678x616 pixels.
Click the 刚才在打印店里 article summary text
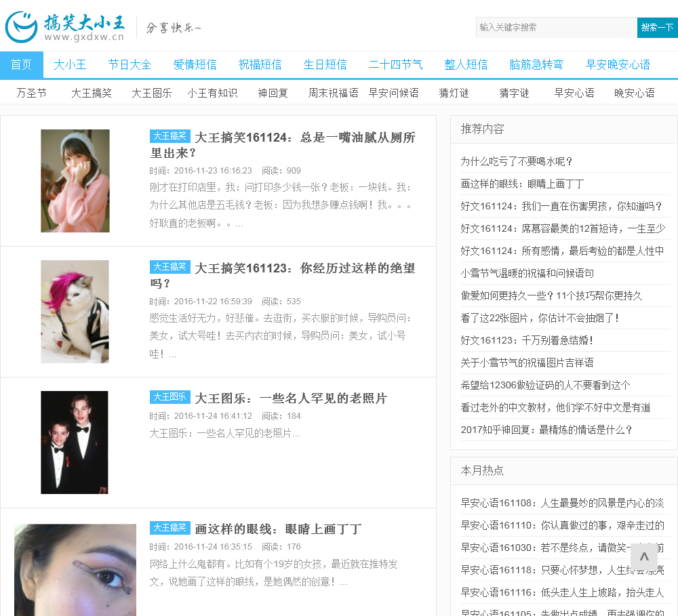(x=281, y=205)
